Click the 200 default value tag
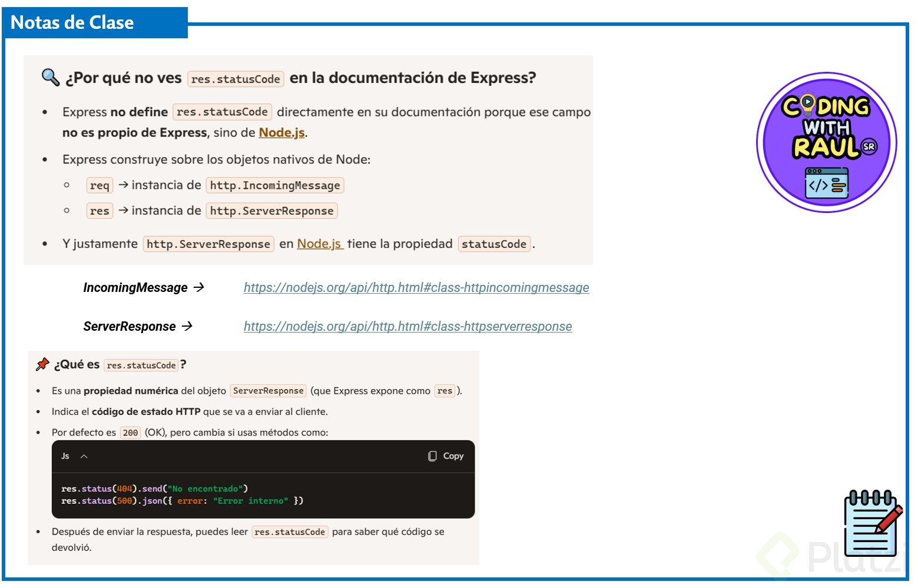 (130, 433)
